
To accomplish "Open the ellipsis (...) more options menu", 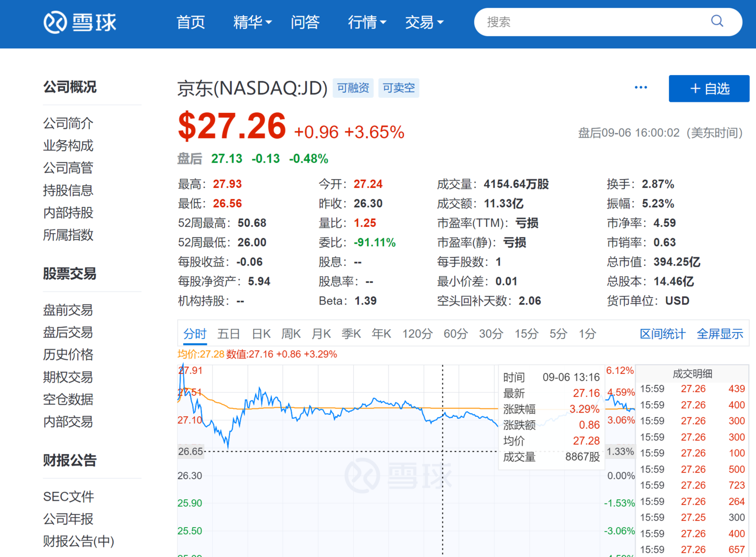I will point(641,87).
